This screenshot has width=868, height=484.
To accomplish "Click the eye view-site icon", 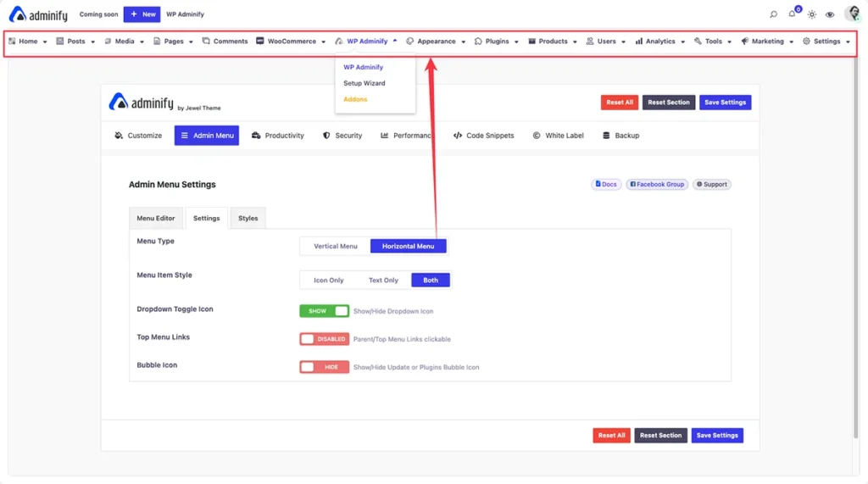I will pyautogui.click(x=830, y=15).
